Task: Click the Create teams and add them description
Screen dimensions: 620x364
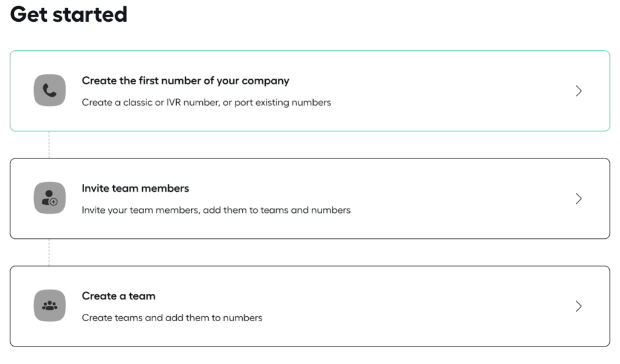Action: (x=172, y=317)
